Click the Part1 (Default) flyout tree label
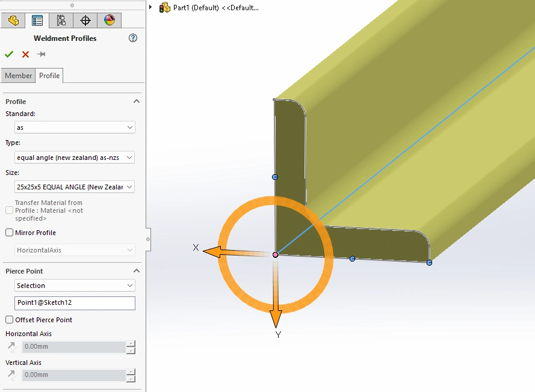 tap(215, 7)
